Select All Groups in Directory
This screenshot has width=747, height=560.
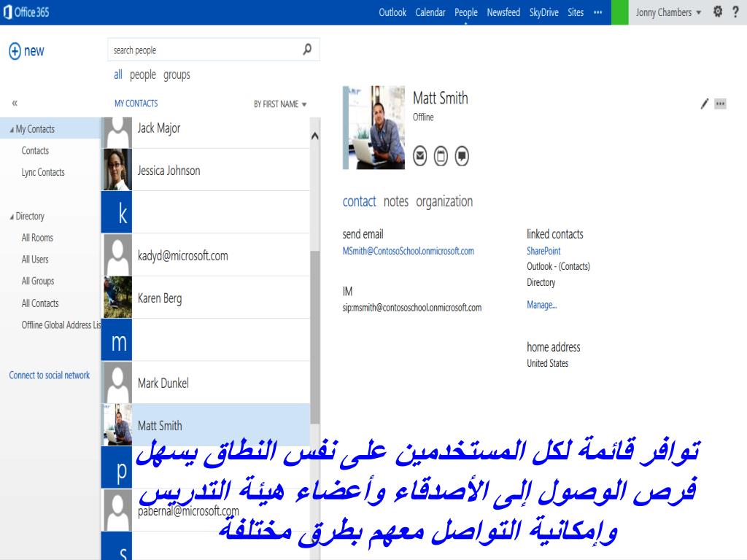38,281
